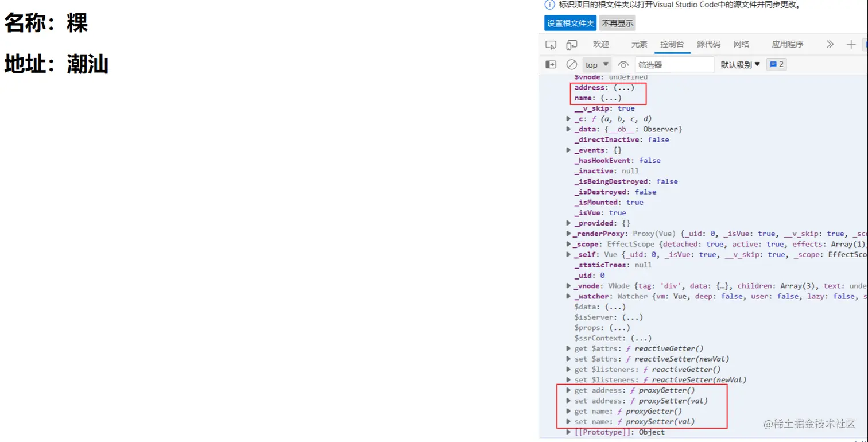Clear the console with circle-slash icon
Screen dimensions: 868x442
click(571, 65)
